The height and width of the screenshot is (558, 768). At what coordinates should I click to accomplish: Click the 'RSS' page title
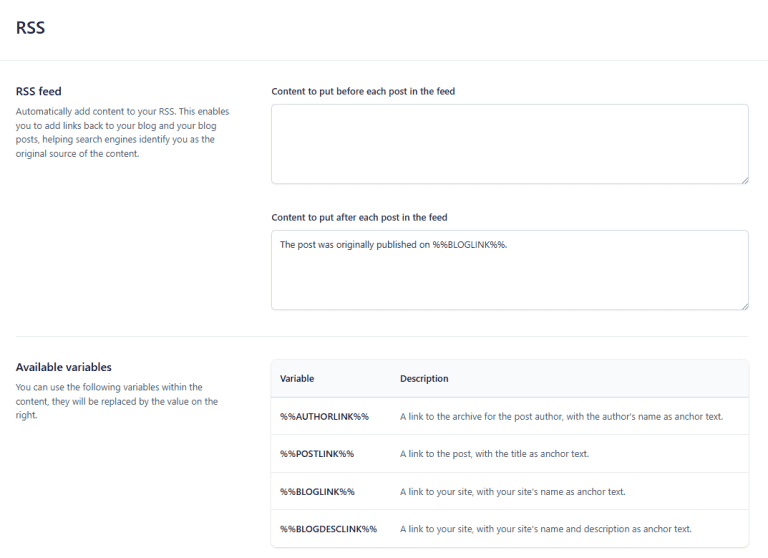(x=30, y=28)
